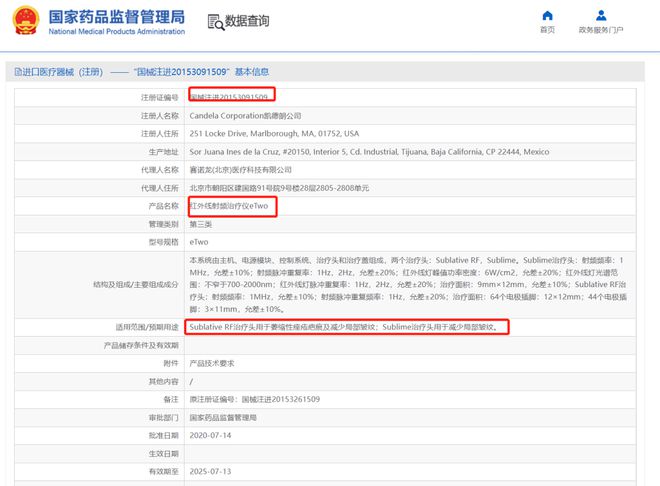
Task: Click the 产品储存条件及有效期 label
Action: (x=141, y=345)
